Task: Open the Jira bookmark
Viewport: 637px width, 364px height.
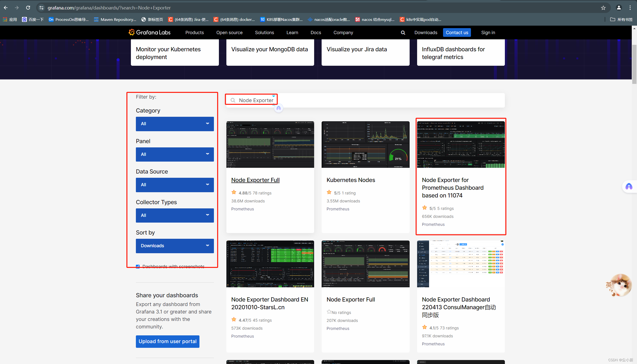Action: (x=188, y=19)
